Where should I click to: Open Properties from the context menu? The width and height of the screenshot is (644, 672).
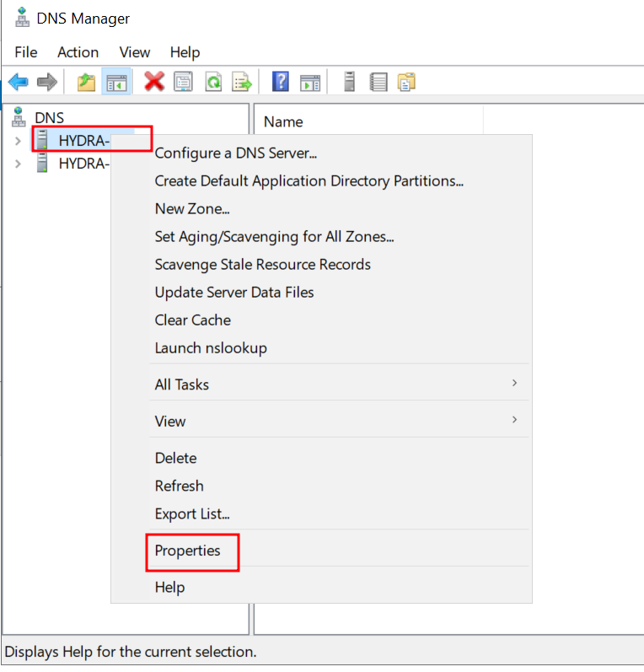coord(187,551)
